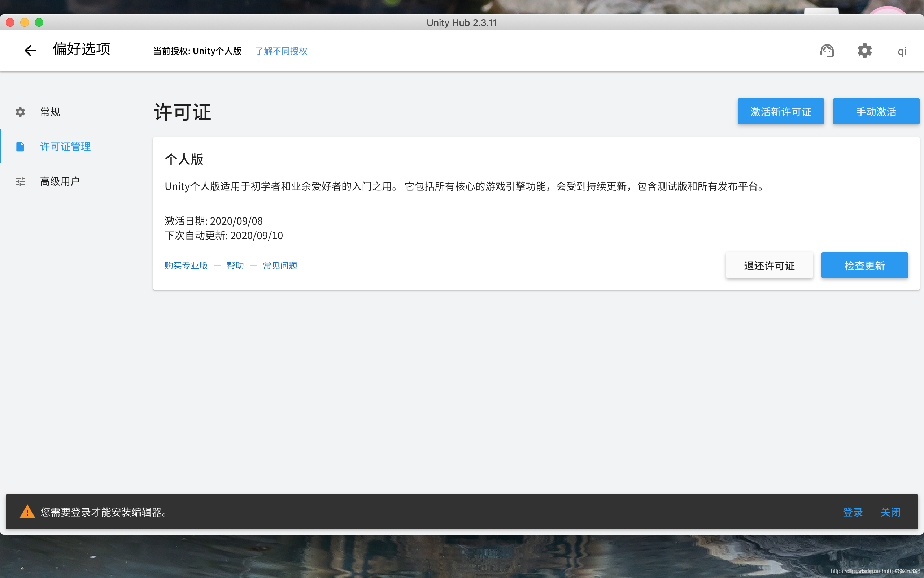The image size is (924, 578).
Task: Click the 您需要登录才能安装编辑器 message
Action: pos(104,512)
